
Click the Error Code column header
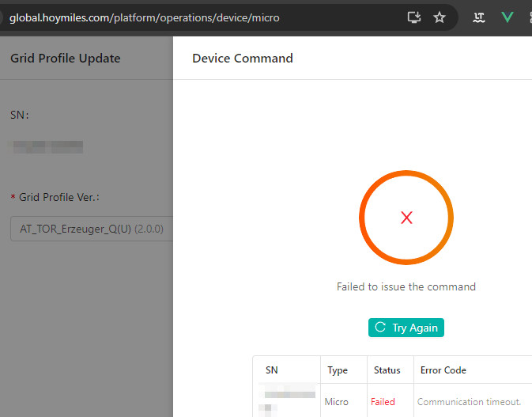pos(443,370)
